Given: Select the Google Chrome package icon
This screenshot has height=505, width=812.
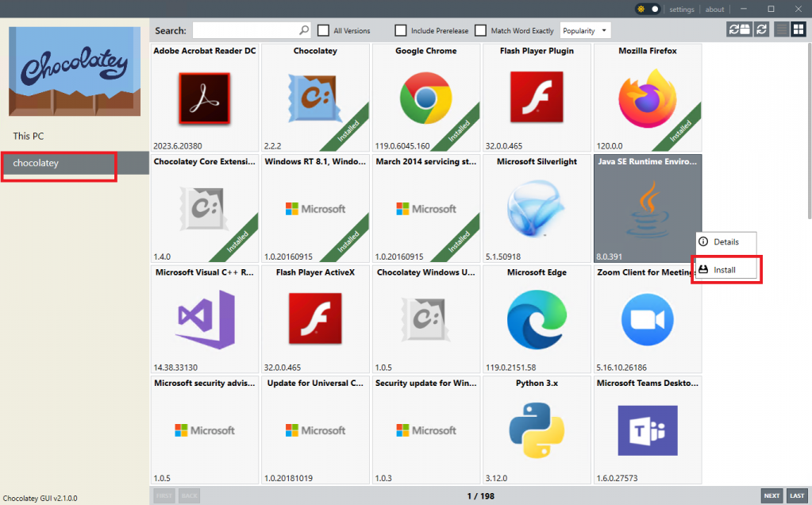Looking at the screenshot, I should (x=425, y=98).
